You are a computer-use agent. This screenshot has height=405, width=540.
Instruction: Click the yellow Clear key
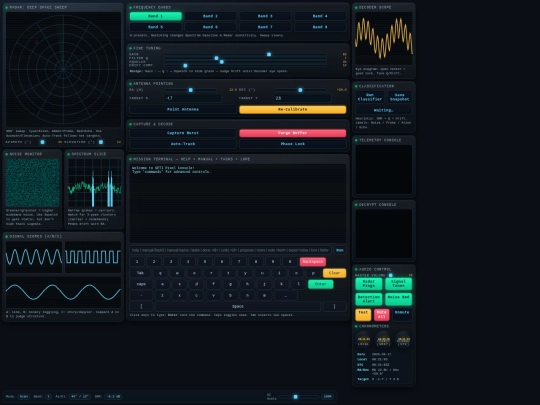click(334, 273)
